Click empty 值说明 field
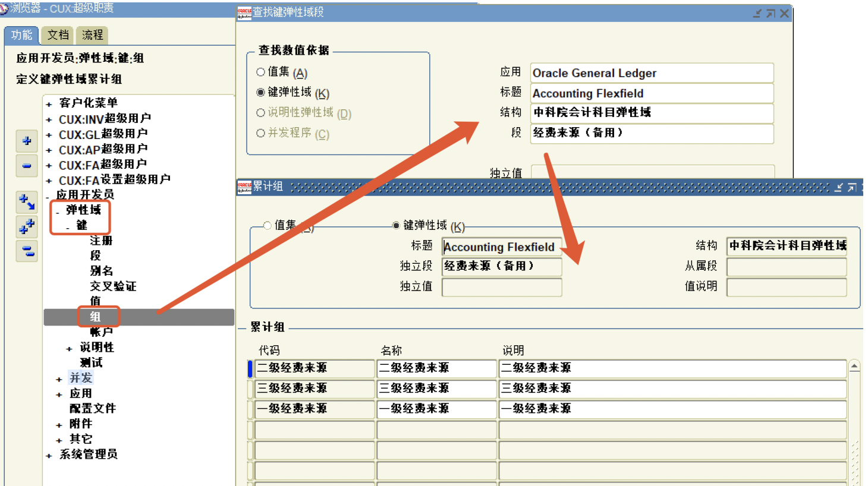Screen dimensions: 868x486 click(787, 287)
